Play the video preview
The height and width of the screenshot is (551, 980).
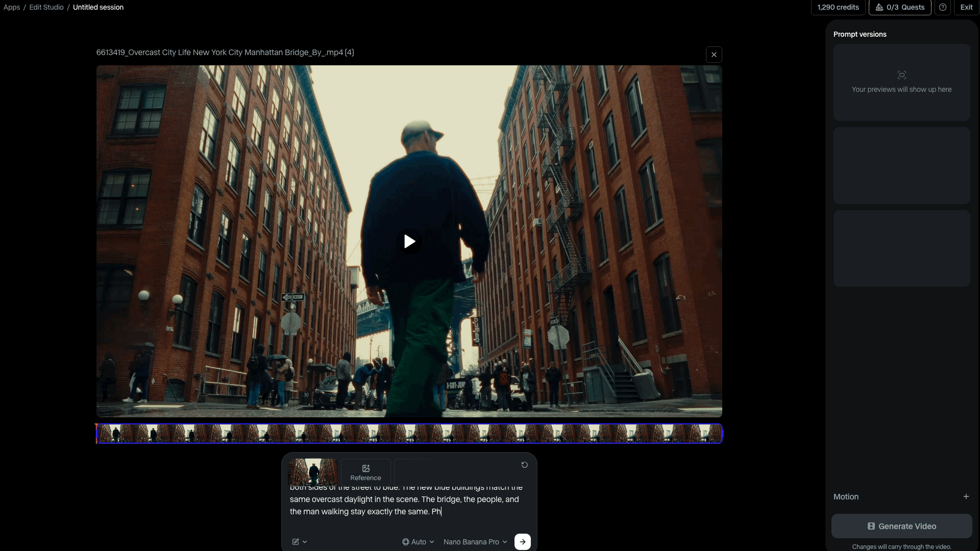pos(409,241)
